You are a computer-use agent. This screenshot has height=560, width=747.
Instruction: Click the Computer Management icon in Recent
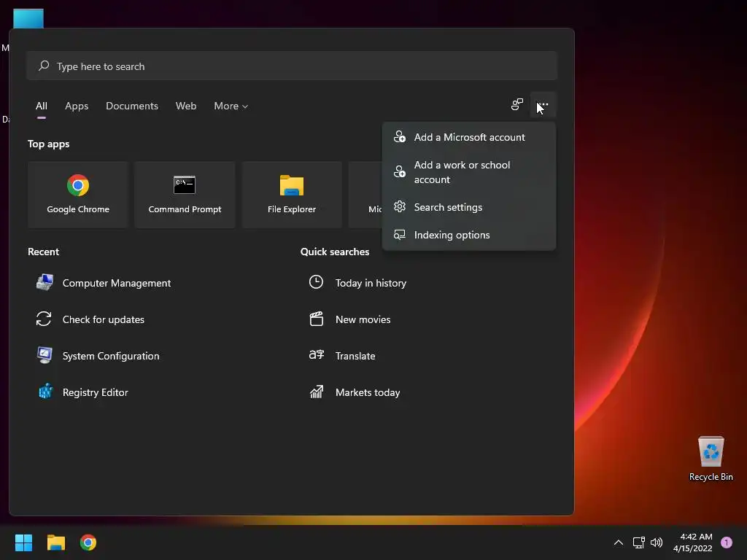44,282
